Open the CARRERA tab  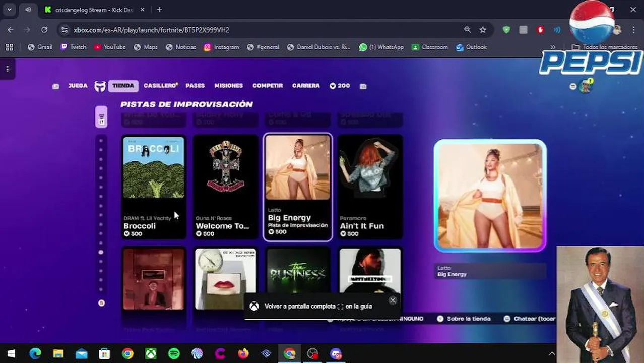(306, 86)
